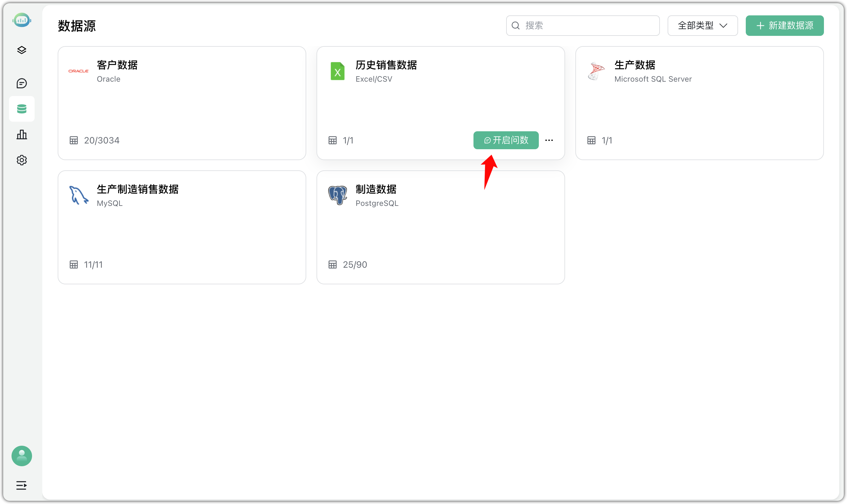The image size is (847, 504).
Task: Click the 新建数据源 button
Action: 784,25
